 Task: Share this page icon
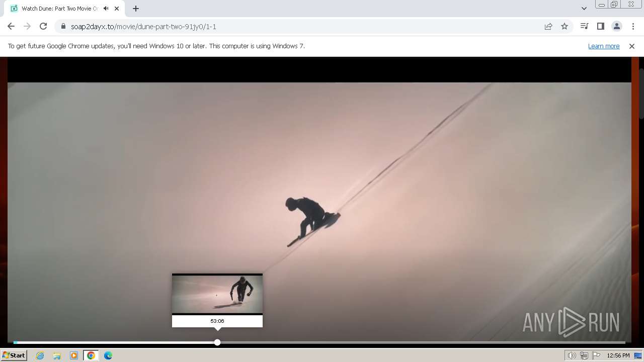(x=548, y=27)
